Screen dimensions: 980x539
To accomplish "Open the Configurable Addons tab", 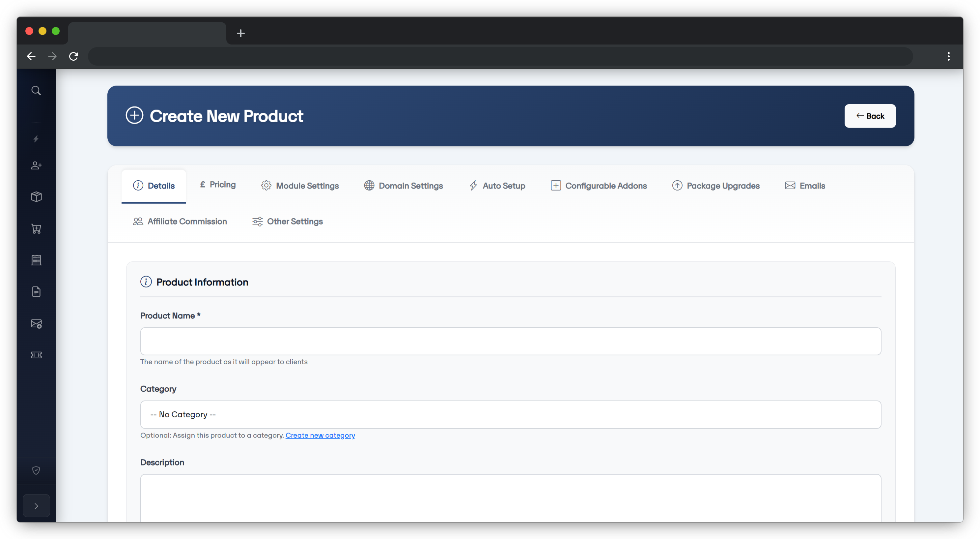I will click(599, 185).
